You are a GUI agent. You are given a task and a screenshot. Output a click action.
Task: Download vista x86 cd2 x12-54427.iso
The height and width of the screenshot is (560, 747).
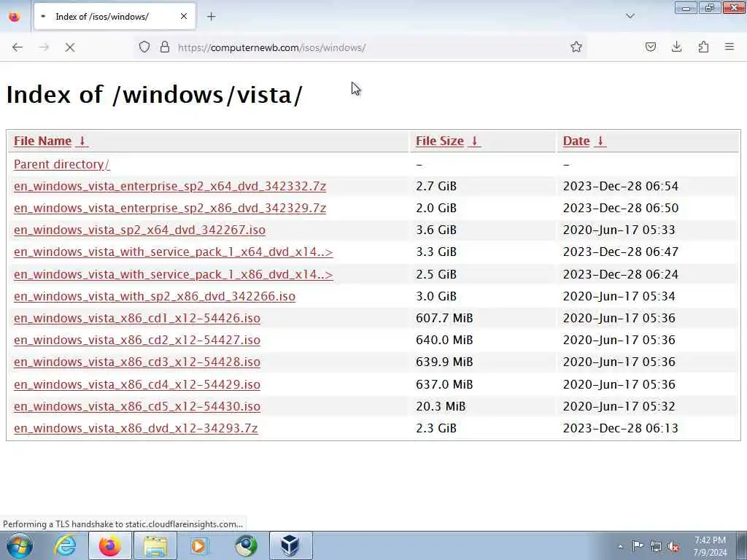point(136,340)
